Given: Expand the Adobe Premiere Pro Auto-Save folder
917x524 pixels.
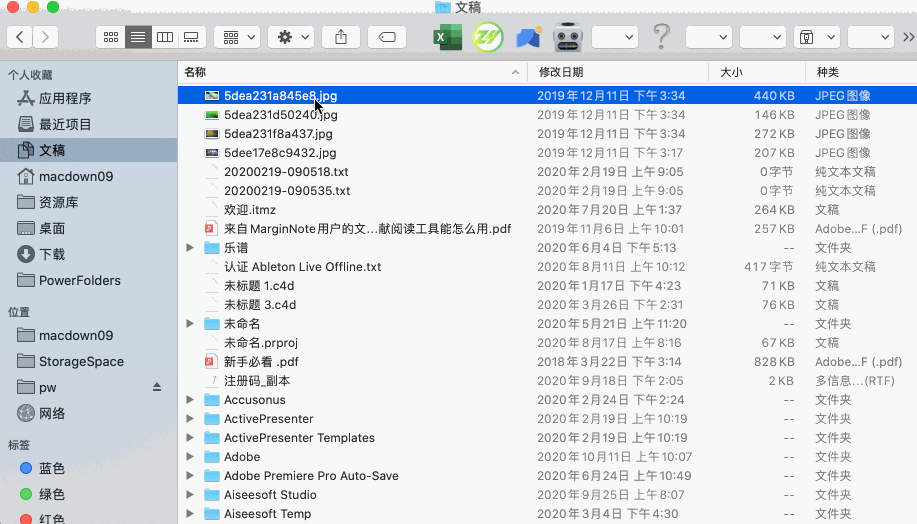Looking at the screenshot, I should pos(190,475).
